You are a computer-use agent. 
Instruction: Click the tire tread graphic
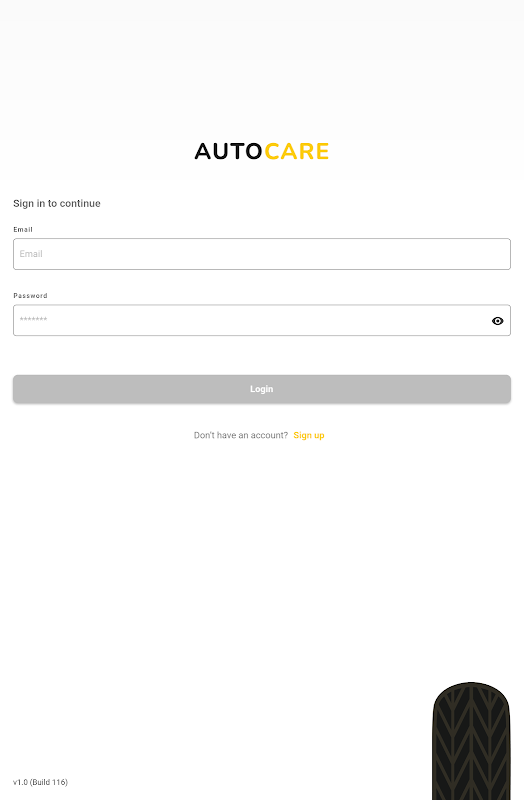(471, 741)
